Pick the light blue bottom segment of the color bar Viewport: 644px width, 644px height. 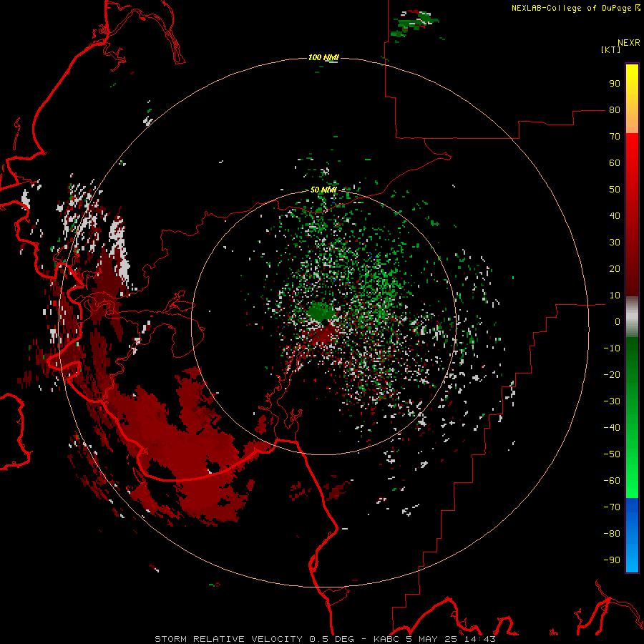coord(632,557)
